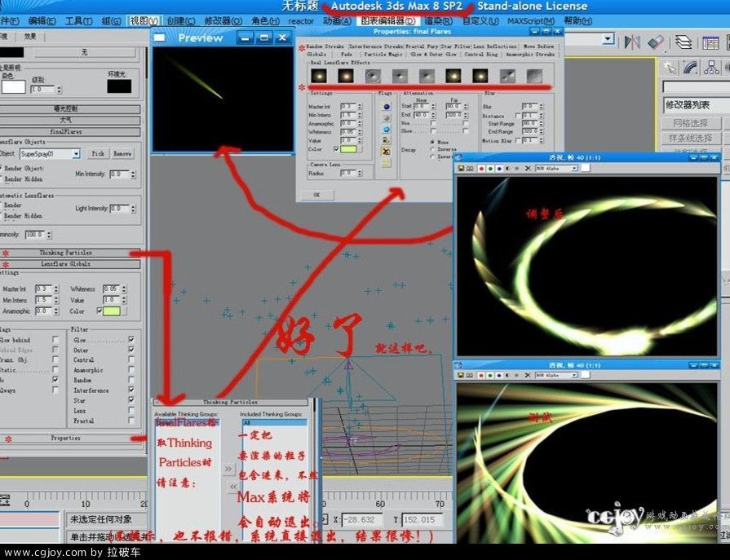The image size is (730, 560).
Task: Open the 修改器列表 modifier list dropdown
Action: pyautogui.click(x=697, y=105)
